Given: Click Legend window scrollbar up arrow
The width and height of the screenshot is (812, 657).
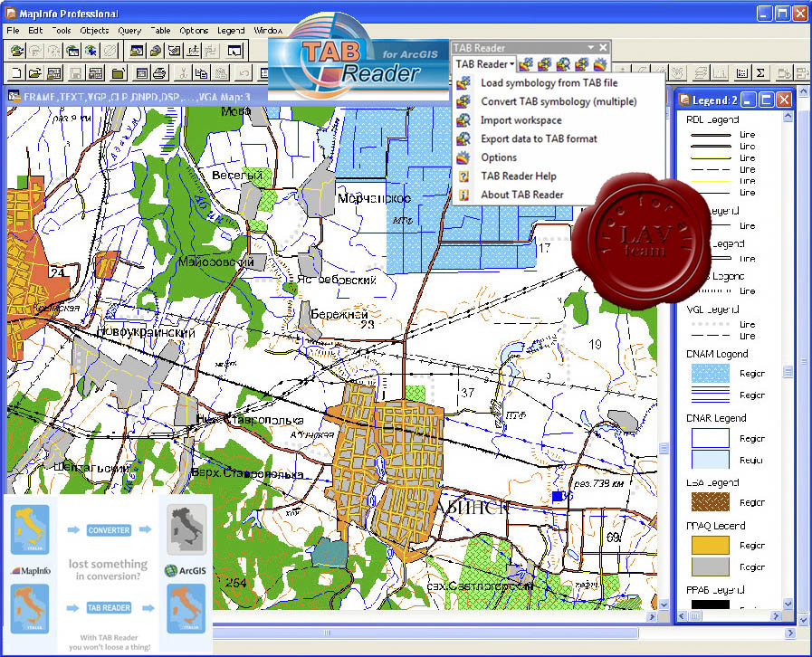Looking at the screenshot, I should click(x=788, y=117).
